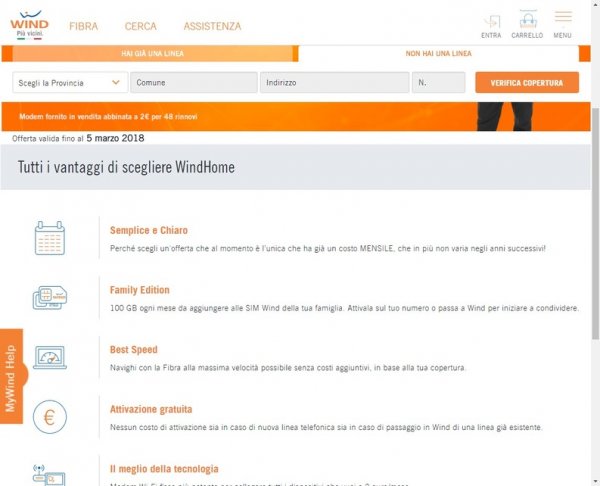The image size is (600, 486).
Task: Click the text Nessun costo di attivazione
Action: coord(326,427)
